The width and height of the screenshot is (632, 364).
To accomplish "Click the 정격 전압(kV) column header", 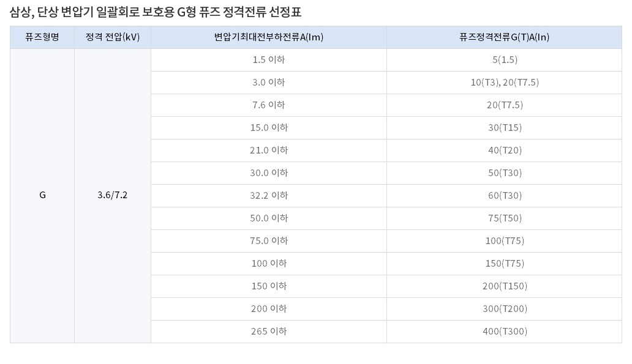I will tap(113, 37).
